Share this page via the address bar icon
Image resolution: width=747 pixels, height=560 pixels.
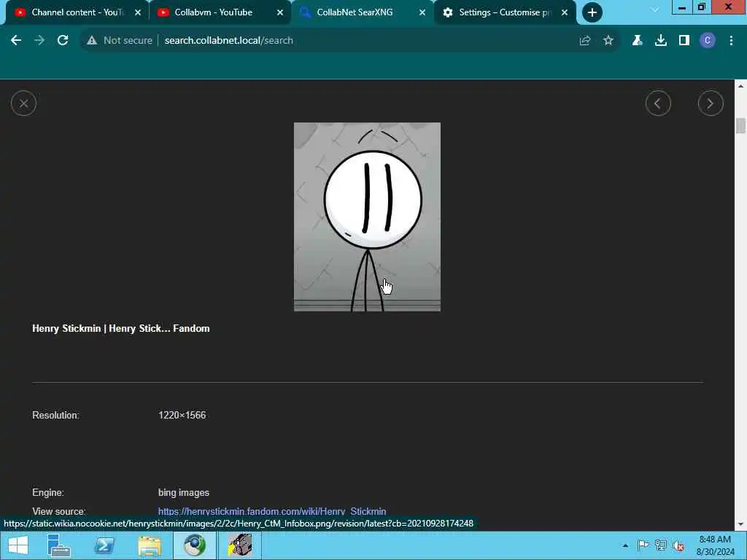pyautogui.click(x=584, y=41)
